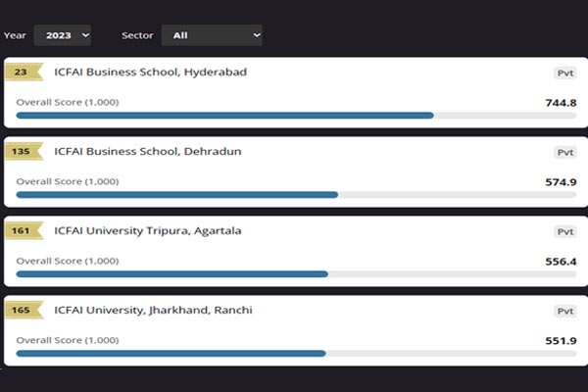
Task: Click the Hyderabad overall score progress bar
Action: point(296,116)
